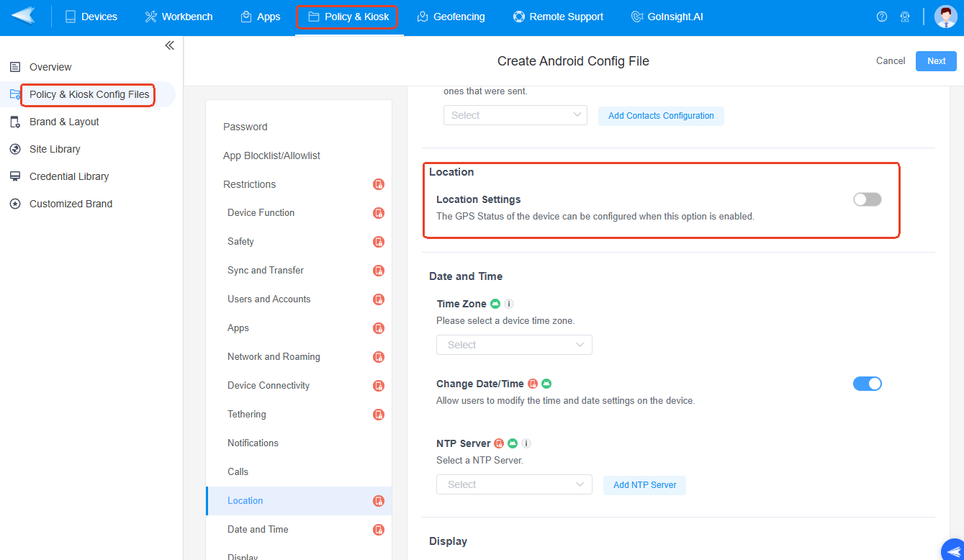Collapse the left sidebar with the double-chevron icon
Viewport: 964px width, 560px height.
169,45
